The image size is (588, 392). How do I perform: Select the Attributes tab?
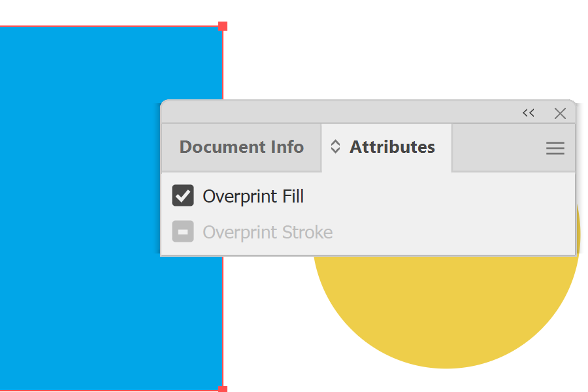387,147
